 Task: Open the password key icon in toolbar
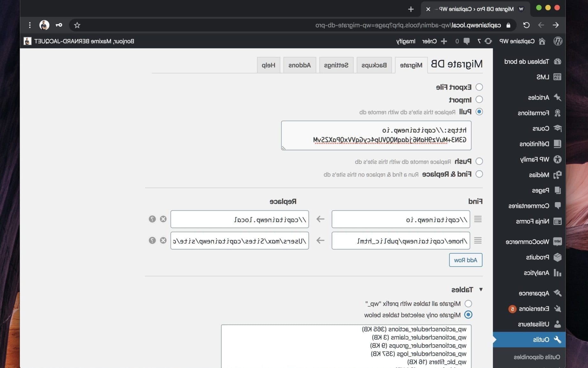(59, 25)
